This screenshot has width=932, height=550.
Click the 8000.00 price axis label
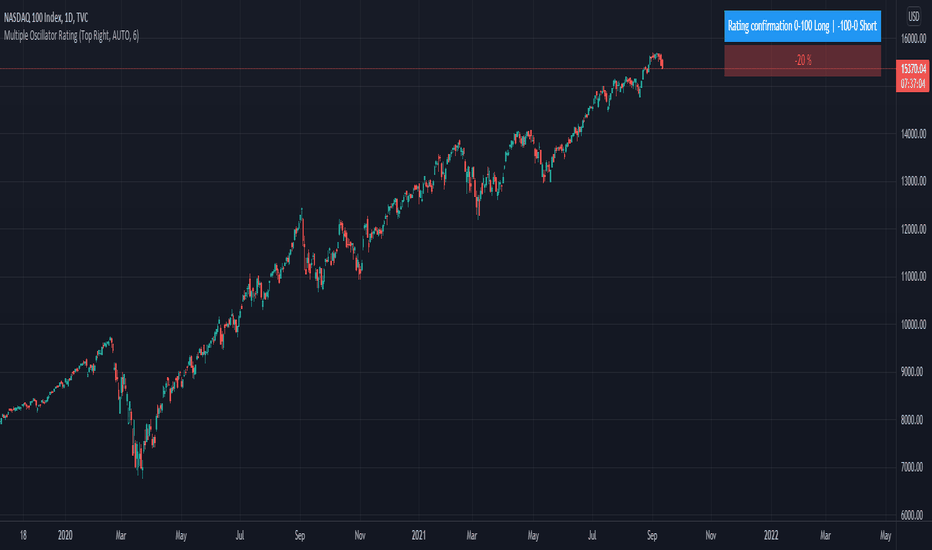[x=913, y=420]
